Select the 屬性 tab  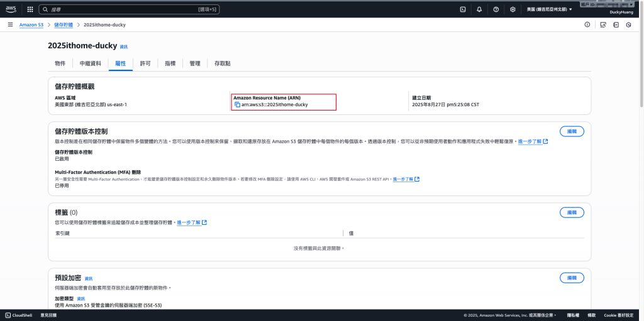click(x=121, y=63)
